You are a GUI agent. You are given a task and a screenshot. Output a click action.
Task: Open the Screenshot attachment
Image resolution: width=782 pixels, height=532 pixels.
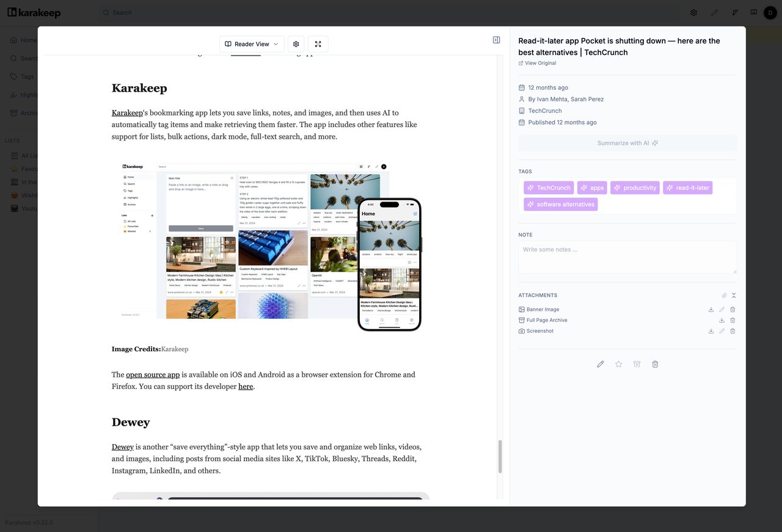click(x=536, y=331)
